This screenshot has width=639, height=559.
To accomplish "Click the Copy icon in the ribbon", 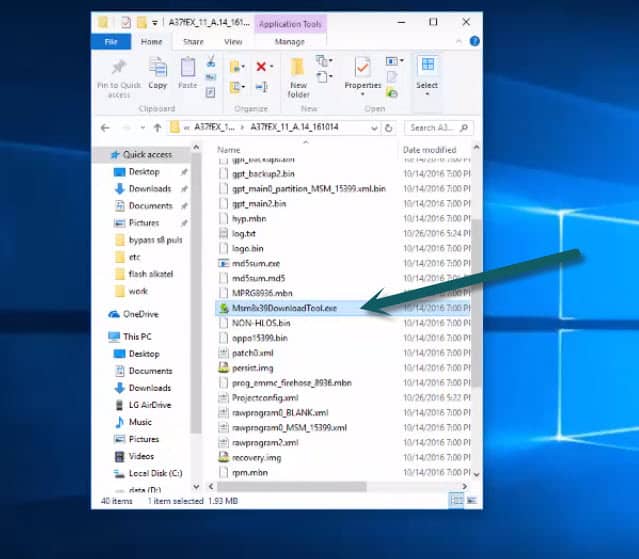I will (x=158, y=67).
